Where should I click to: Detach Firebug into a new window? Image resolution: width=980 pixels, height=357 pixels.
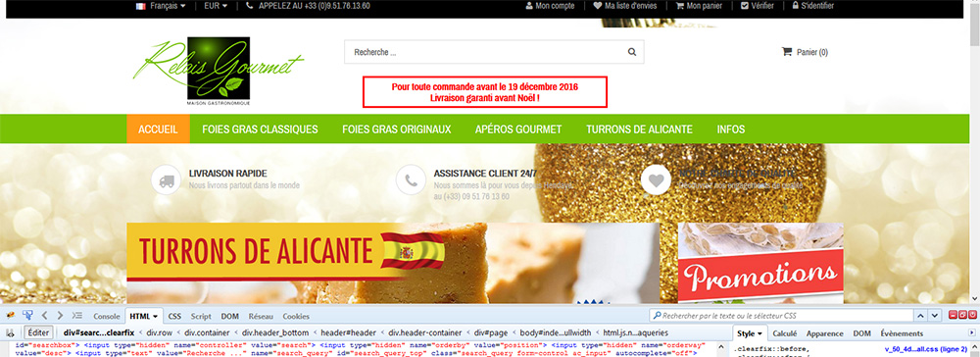click(962, 315)
